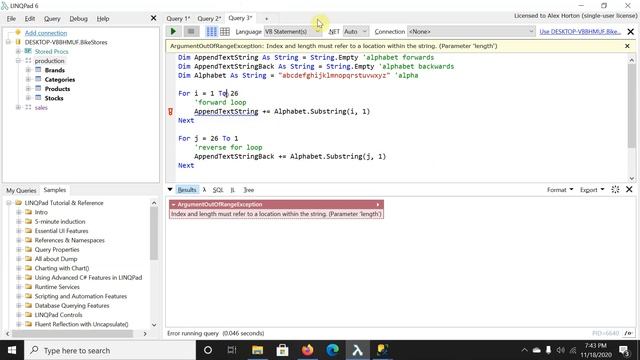The height and width of the screenshot is (360, 640).
Task: Open Microsoft Store from the taskbar
Action: click(282, 350)
